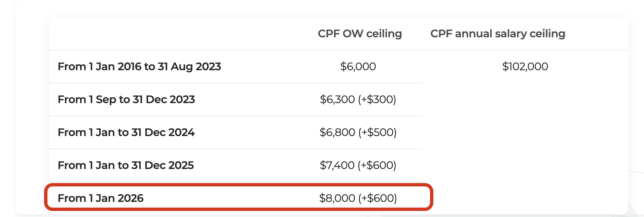The height and width of the screenshot is (217, 644).
Task: Click the (+$500) increase note
Action: (x=377, y=132)
